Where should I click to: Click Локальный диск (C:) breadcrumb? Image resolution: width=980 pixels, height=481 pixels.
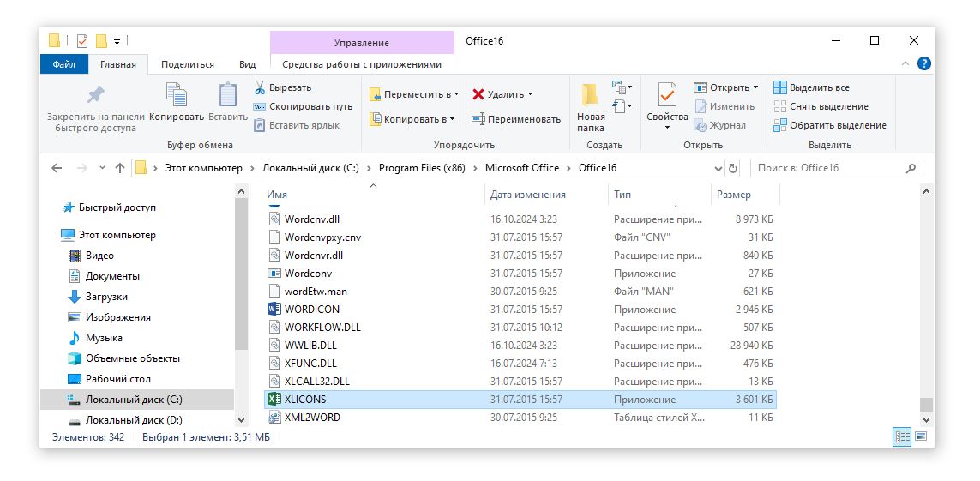310,168
